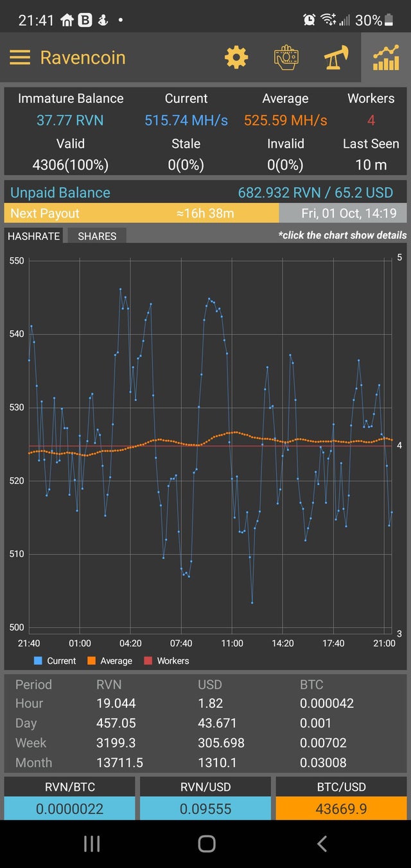
Task: Tap the RVN/BTC rate 0.0000022
Action: tap(69, 808)
